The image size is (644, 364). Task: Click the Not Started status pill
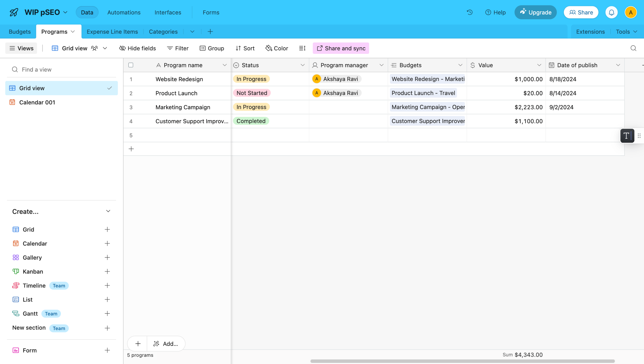(252, 93)
